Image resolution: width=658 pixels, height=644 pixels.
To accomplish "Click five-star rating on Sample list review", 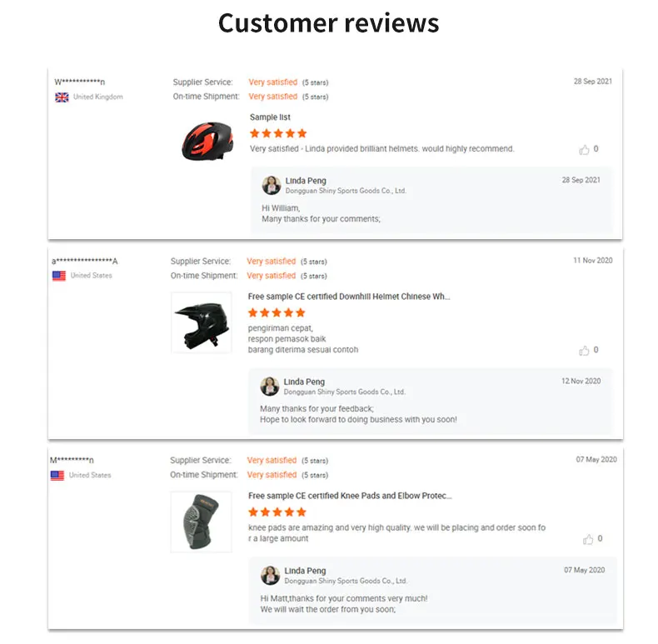I will [278, 133].
